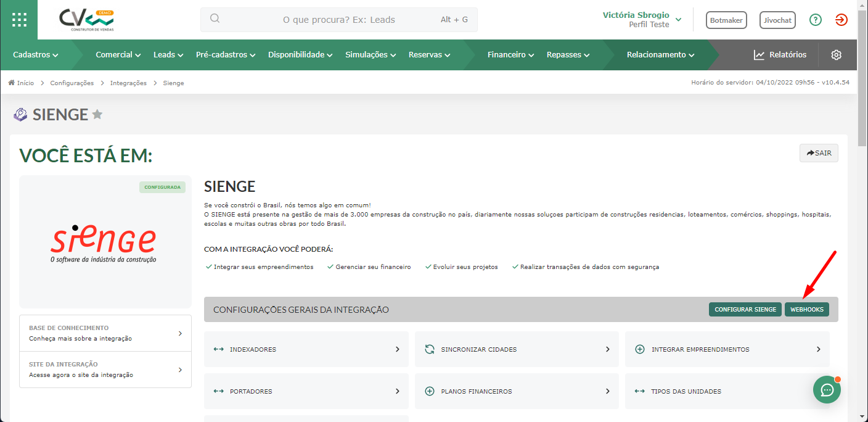This screenshot has width=868, height=422.
Task: Click the Sincronizar Cidades refresh icon
Action: 430,349
